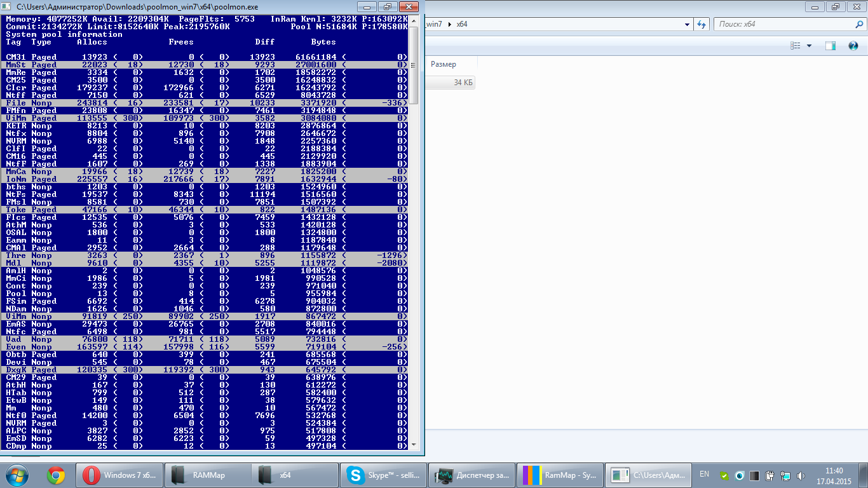
Task: Click the console scrollbar up arrow
Action: coord(414,21)
